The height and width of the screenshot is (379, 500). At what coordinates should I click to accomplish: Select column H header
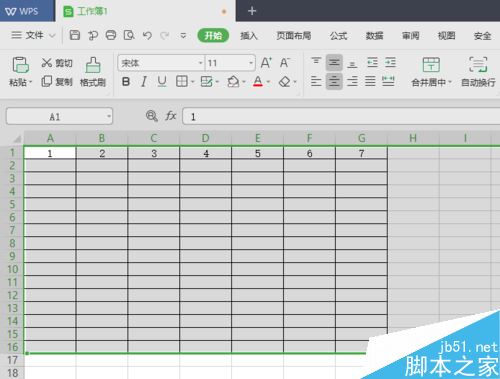coord(413,138)
